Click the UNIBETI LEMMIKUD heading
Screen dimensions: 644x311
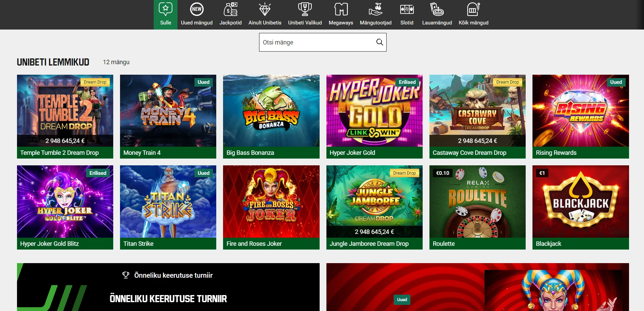[x=53, y=62]
